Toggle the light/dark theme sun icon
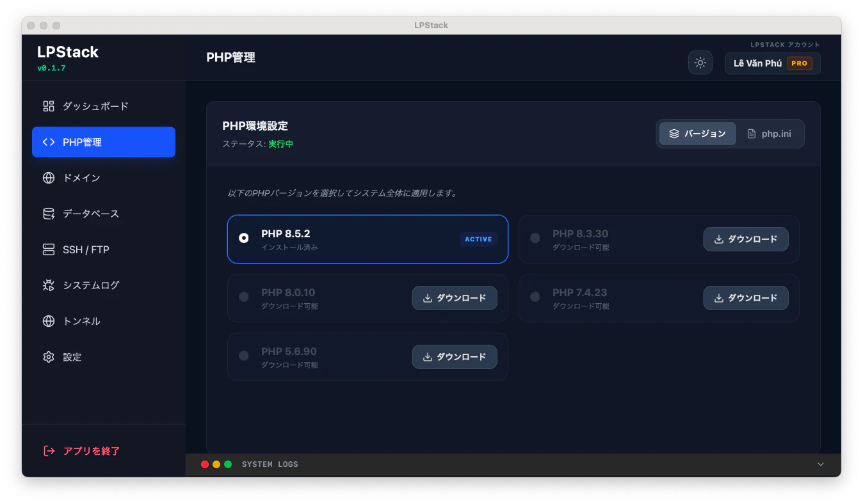Viewport: 863px width, 504px height. (x=700, y=62)
